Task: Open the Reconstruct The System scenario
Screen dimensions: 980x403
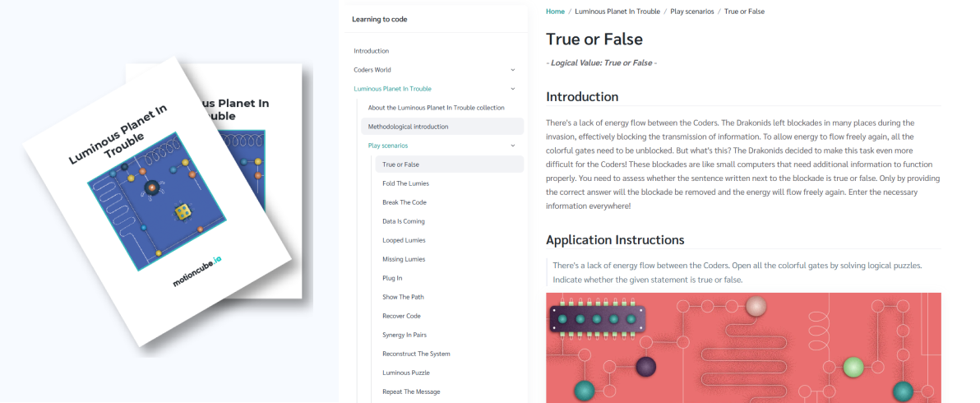Action: [x=416, y=354]
